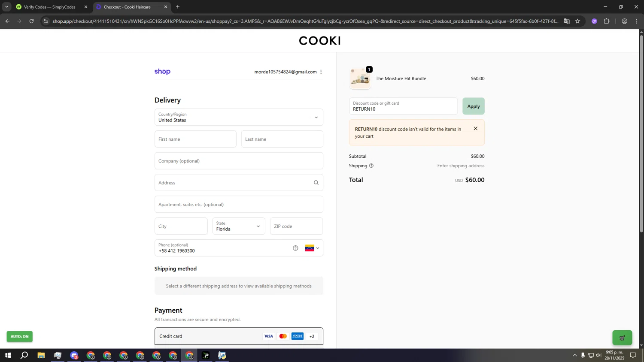
Task: Open the browser extensions puzzle icon
Action: [607, 21]
